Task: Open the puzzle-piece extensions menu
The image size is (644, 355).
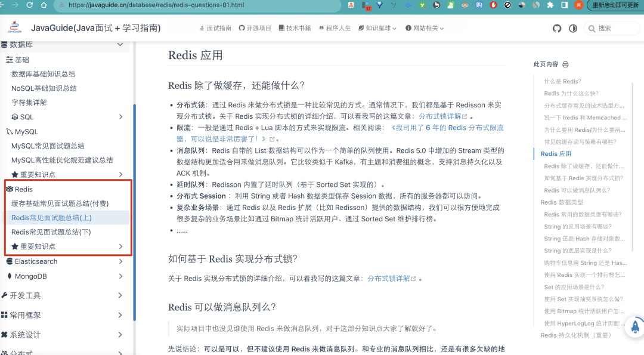Action: coord(550,5)
